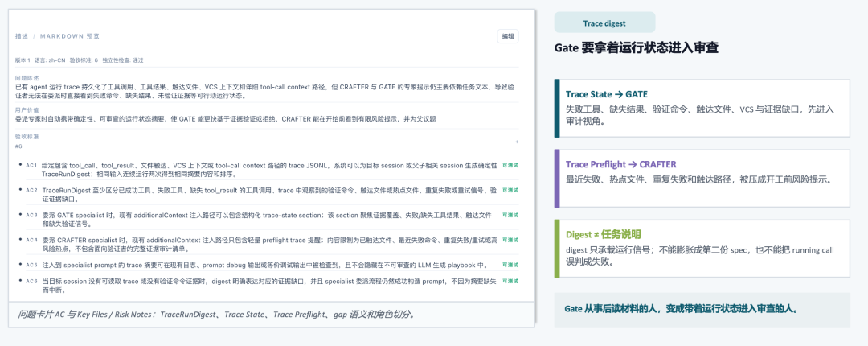Click the 可测试 tag on AC1

510,165
